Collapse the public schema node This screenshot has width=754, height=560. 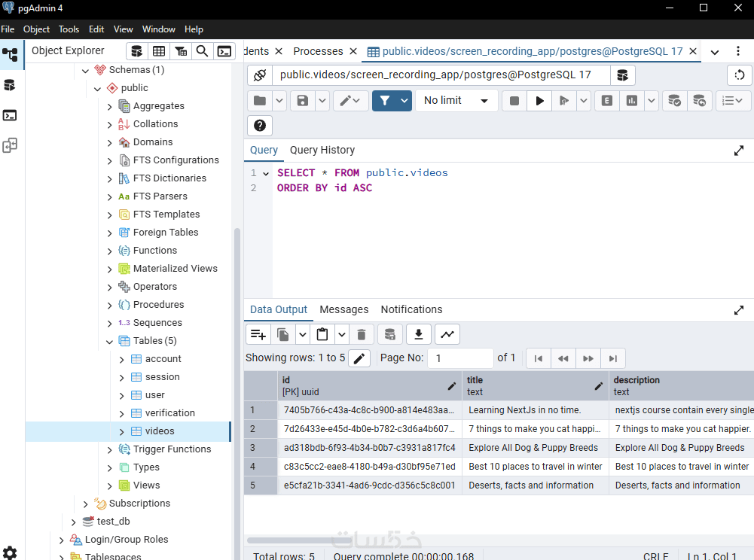[98, 89]
